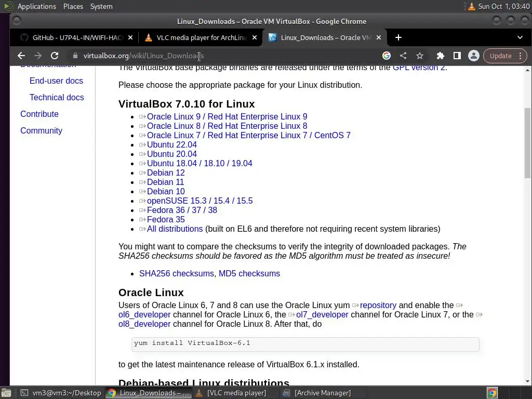Go back to the previous page
The height and width of the screenshot is (399, 532).
[x=21, y=56]
